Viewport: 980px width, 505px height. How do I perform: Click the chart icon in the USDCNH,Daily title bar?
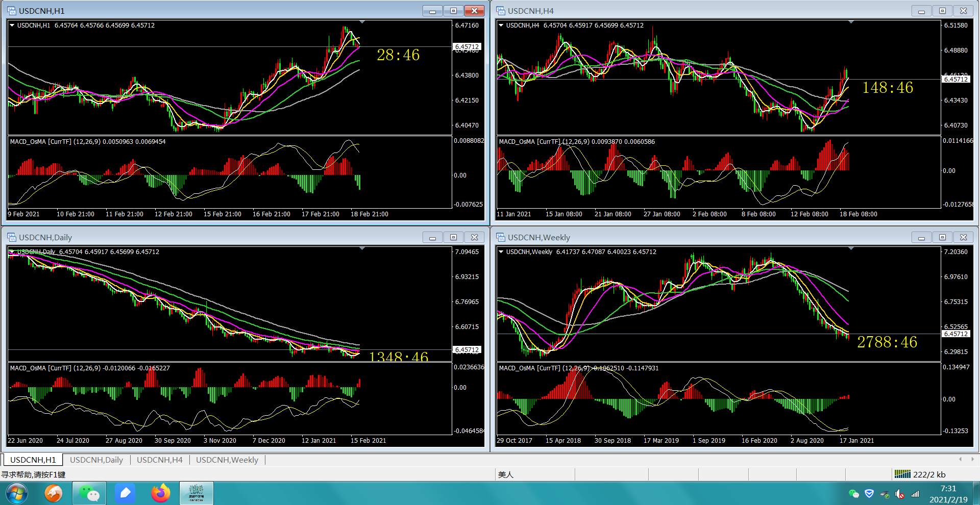12,237
